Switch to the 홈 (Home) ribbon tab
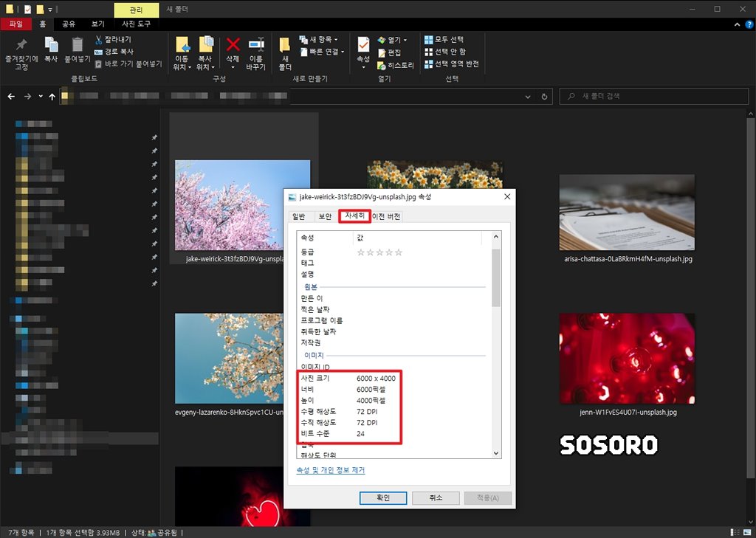The width and height of the screenshot is (756, 538). point(43,24)
